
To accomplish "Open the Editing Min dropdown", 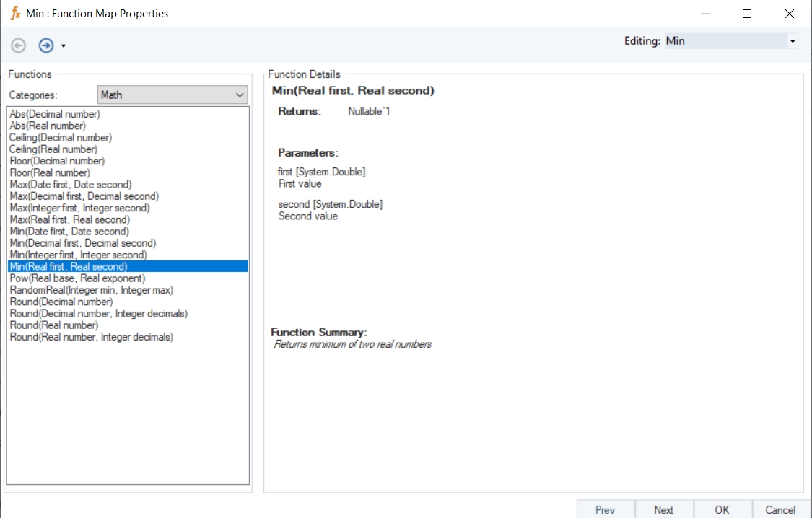I will pos(793,41).
